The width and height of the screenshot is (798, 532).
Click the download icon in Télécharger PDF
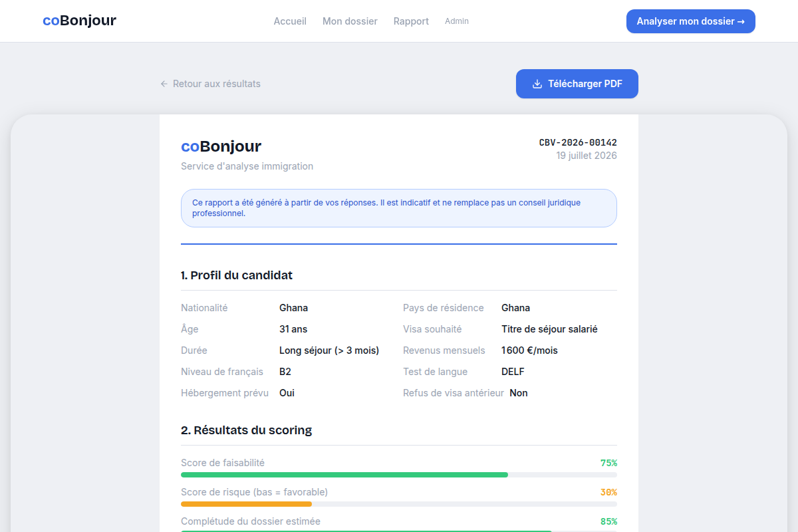coord(537,84)
